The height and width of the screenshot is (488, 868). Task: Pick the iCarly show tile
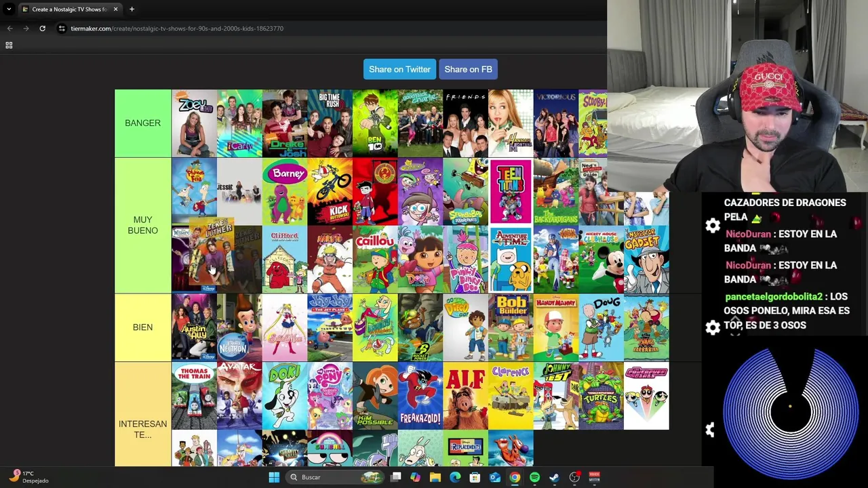point(239,123)
